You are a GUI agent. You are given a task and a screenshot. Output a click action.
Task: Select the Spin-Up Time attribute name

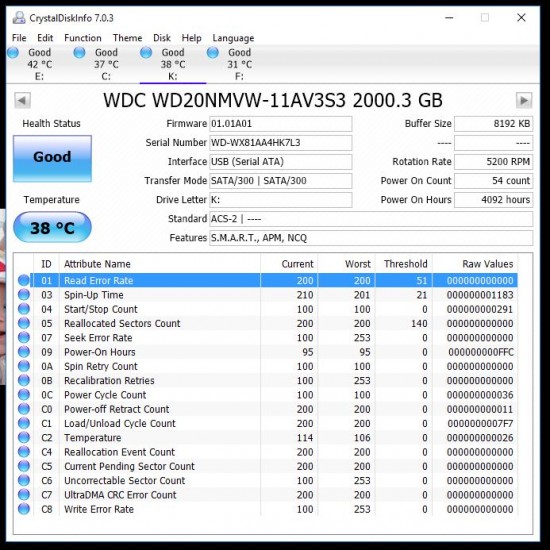[94, 295]
